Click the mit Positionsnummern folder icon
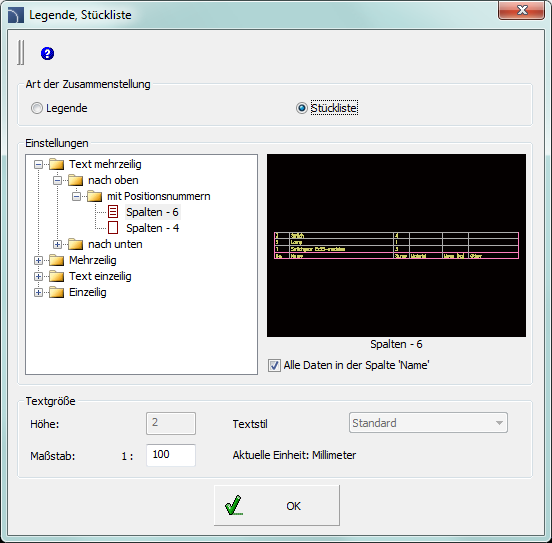 (94, 196)
